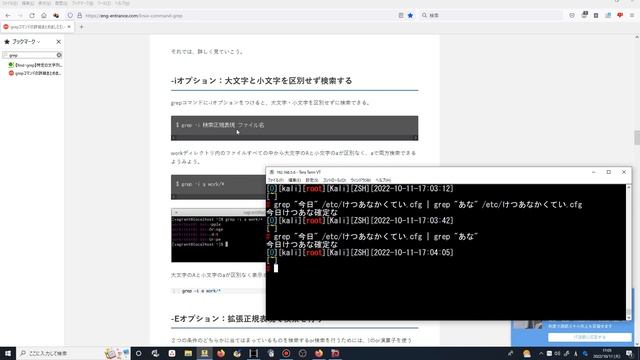Screen dimensions: 640x360
Task: Click the -Eオプション heading
Action: (247, 319)
